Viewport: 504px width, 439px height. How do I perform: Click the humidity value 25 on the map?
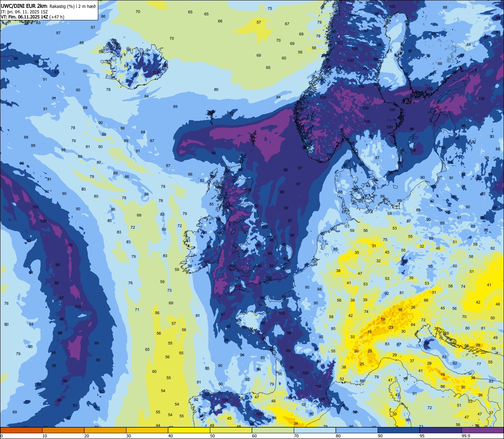click(x=362, y=364)
